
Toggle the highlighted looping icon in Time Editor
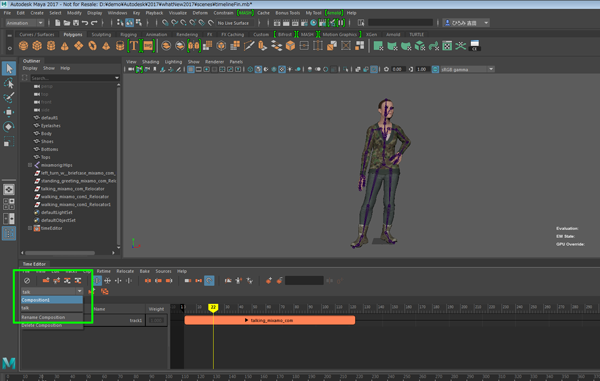click(209, 281)
